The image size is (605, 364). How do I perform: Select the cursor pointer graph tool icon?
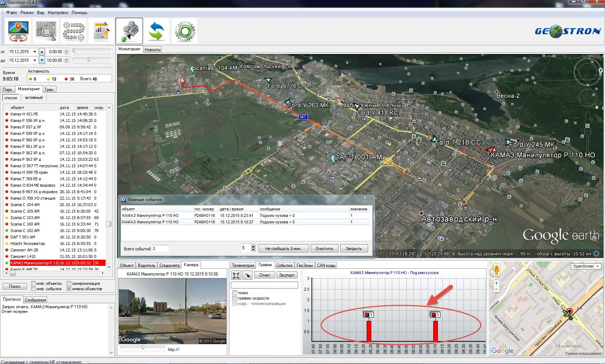pyautogui.click(x=247, y=275)
